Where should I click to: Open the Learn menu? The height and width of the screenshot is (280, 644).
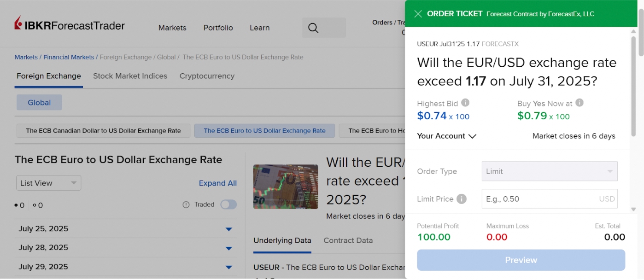260,28
